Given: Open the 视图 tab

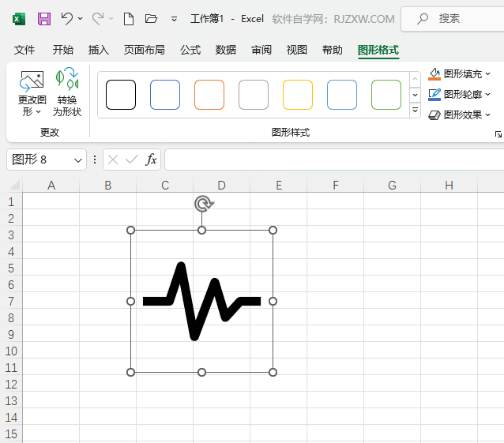Looking at the screenshot, I should click(x=297, y=50).
